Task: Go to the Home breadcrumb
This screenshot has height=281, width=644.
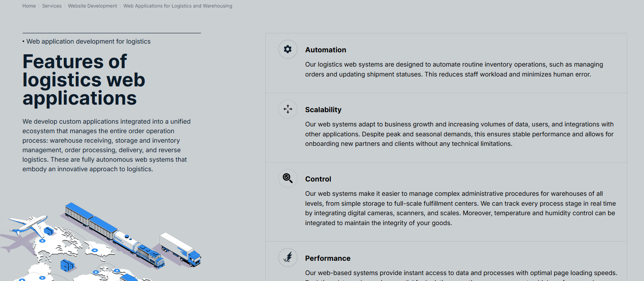Action: (29, 6)
